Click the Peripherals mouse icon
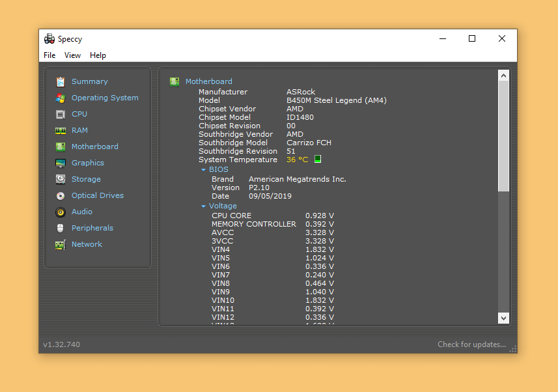This screenshot has height=392, width=558. [x=61, y=228]
